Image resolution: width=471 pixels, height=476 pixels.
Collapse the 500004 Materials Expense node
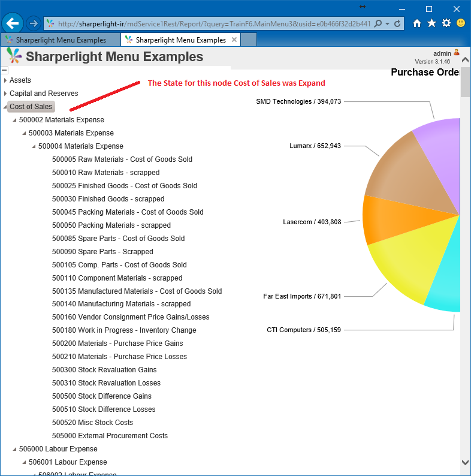pyautogui.click(x=34, y=147)
